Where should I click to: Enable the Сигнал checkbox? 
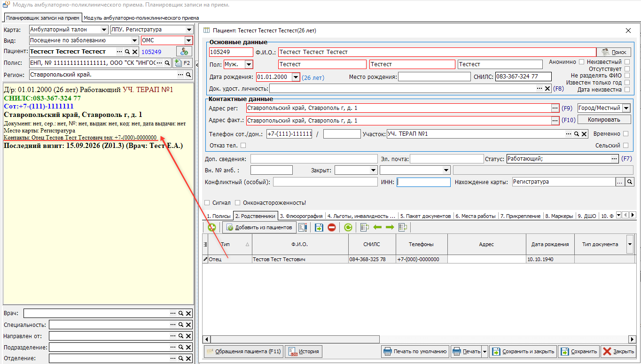pyautogui.click(x=207, y=203)
